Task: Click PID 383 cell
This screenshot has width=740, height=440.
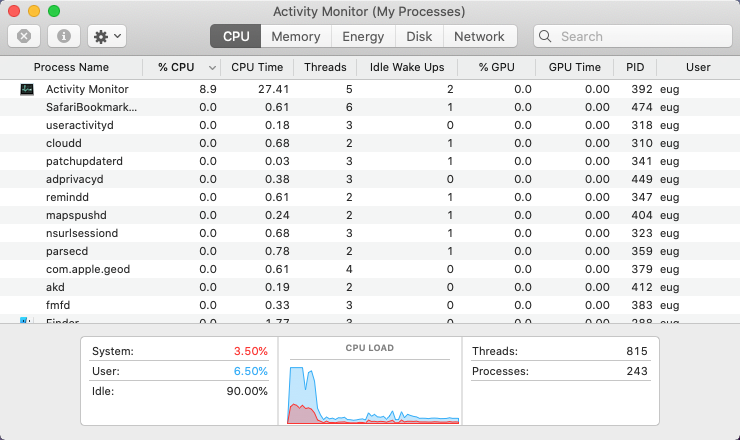Action: tap(642, 305)
